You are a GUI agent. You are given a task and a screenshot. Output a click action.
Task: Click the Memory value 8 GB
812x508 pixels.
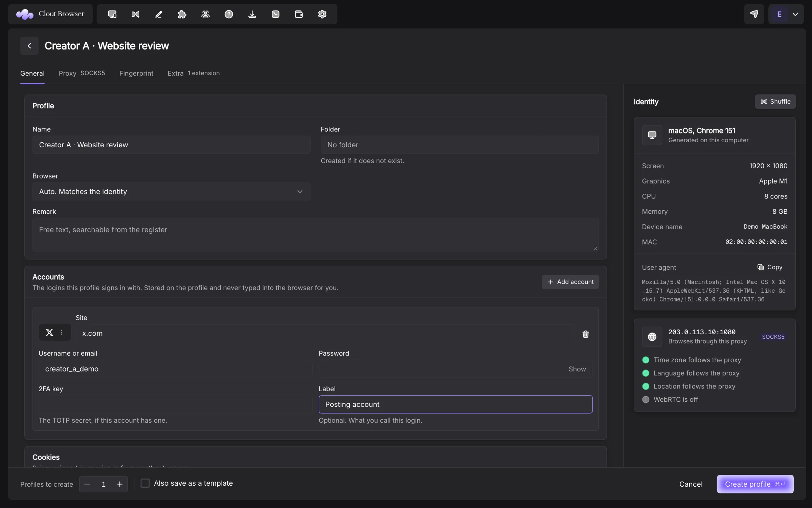point(780,211)
